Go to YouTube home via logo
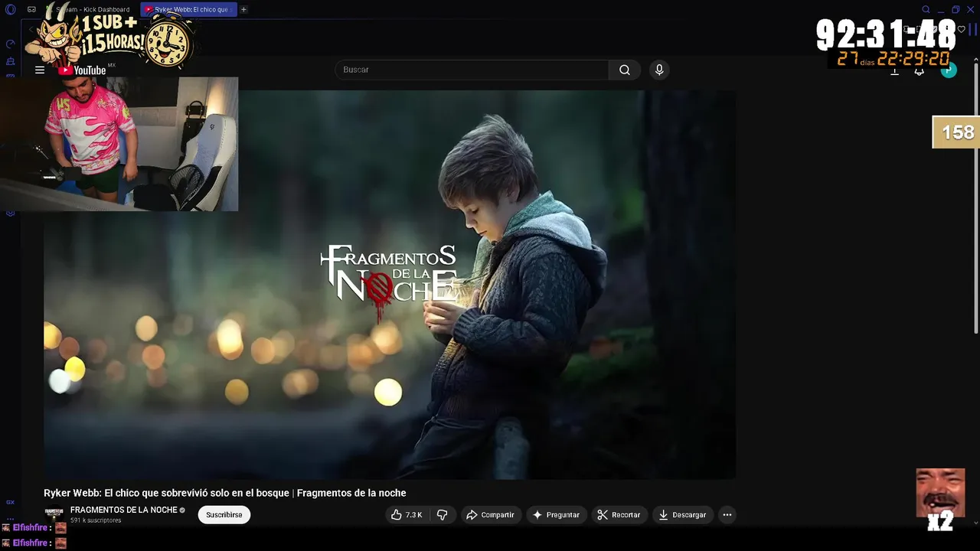The image size is (980, 551). click(82, 70)
